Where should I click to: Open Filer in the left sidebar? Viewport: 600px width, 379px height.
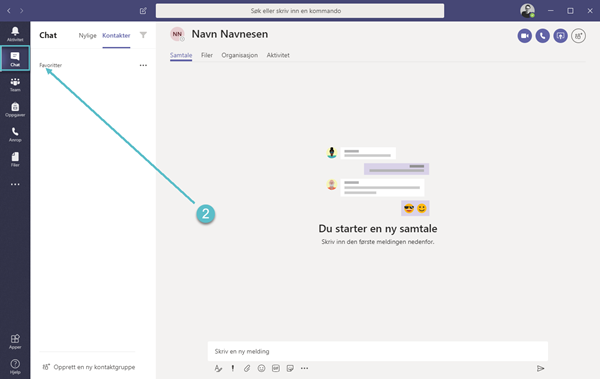click(15, 160)
